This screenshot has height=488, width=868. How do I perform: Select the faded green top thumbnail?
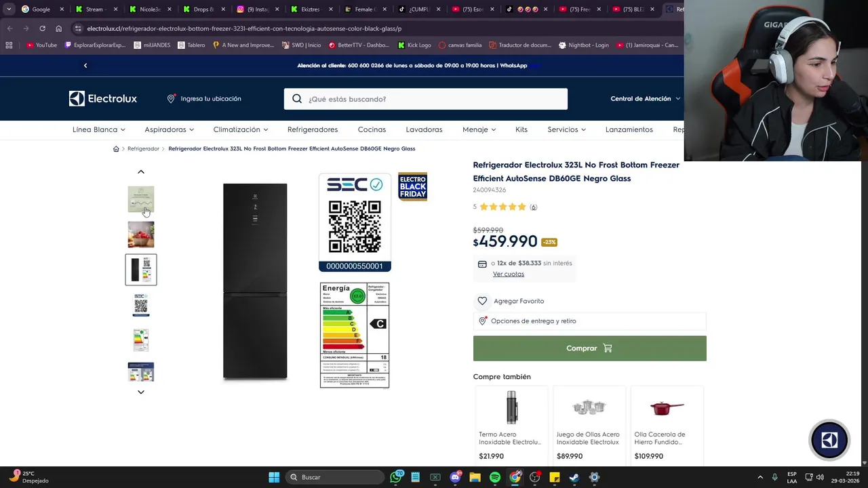tap(141, 199)
